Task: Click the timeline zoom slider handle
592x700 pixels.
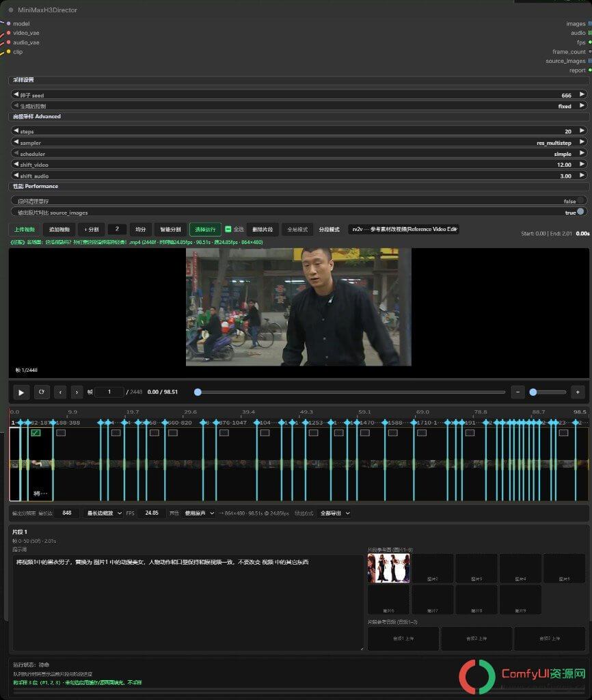Action: pos(533,392)
